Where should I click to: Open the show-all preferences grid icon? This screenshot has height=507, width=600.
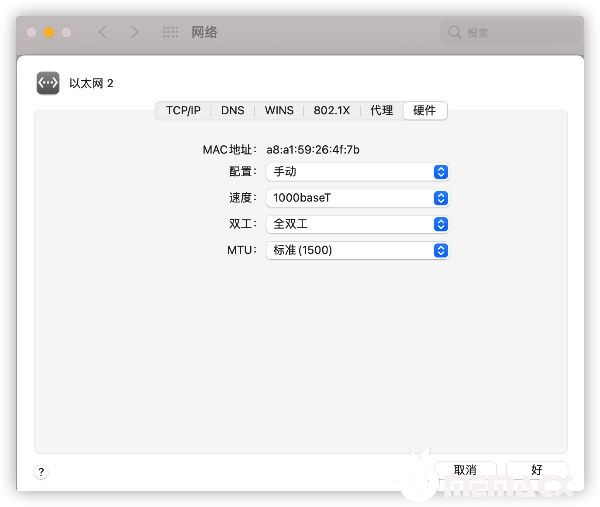171,32
